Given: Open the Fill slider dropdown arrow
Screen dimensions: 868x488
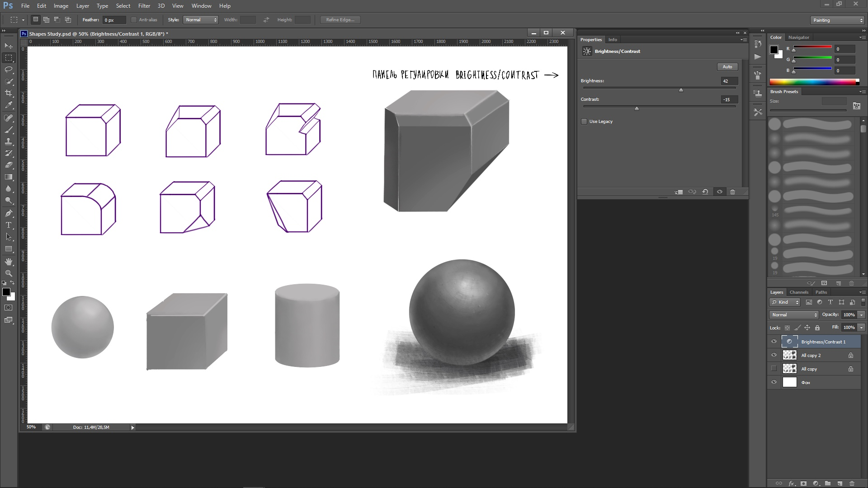Looking at the screenshot, I should tap(861, 327).
